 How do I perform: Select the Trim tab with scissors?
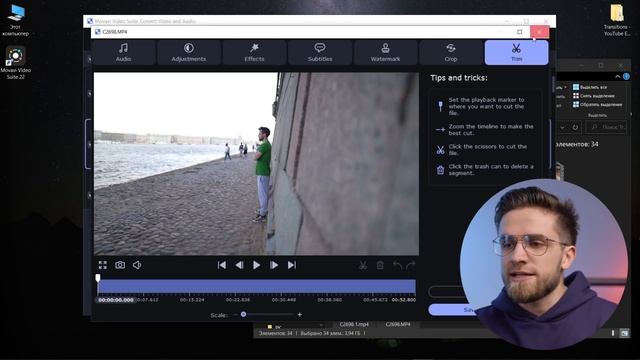(516, 52)
